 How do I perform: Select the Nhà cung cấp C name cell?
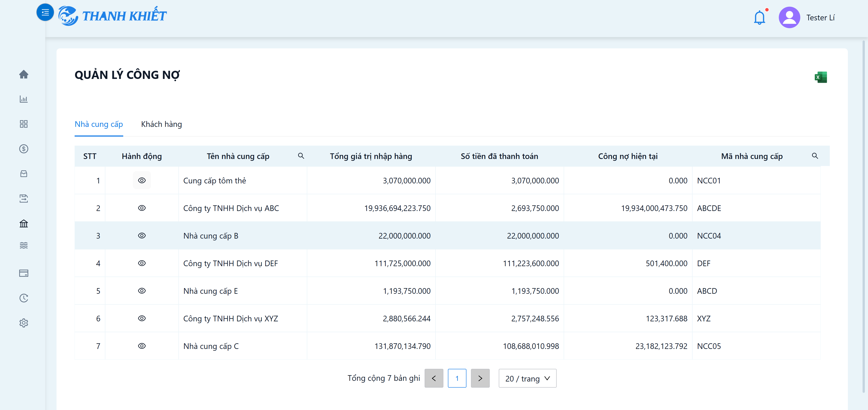[243, 346]
